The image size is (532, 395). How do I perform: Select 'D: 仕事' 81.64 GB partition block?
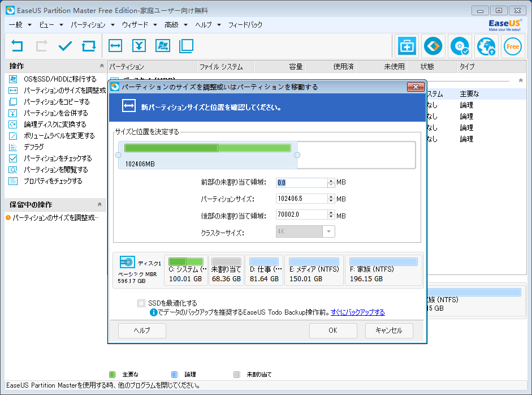[x=264, y=271]
